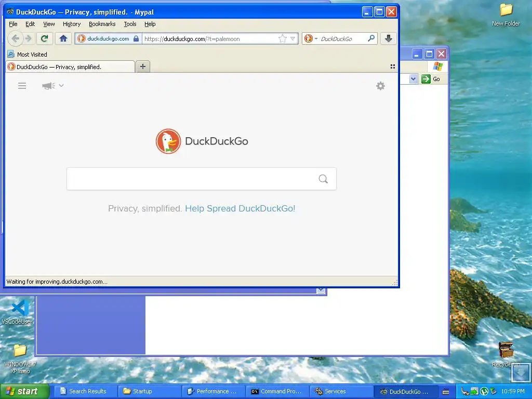Open the Most Visited bookmarks folder
Image resolution: width=532 pixels, height=399 pixels.
pyautogui.click(x=28, y=54)
